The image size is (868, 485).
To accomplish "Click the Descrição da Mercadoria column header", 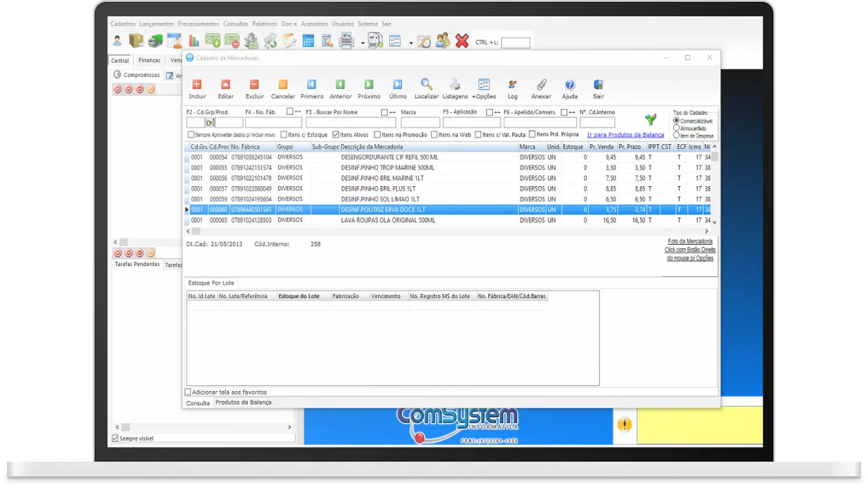I will pyautogui.click(x=429, y=146).
